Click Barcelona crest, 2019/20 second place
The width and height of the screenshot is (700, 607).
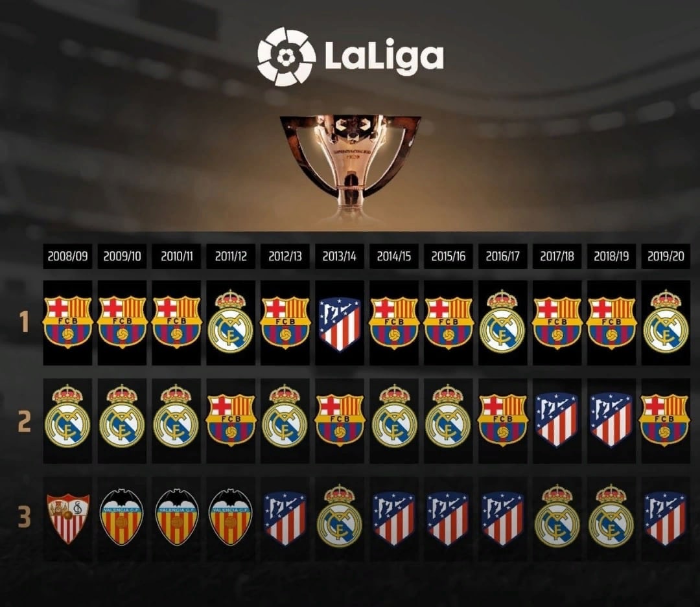click(x=664, y=420)
